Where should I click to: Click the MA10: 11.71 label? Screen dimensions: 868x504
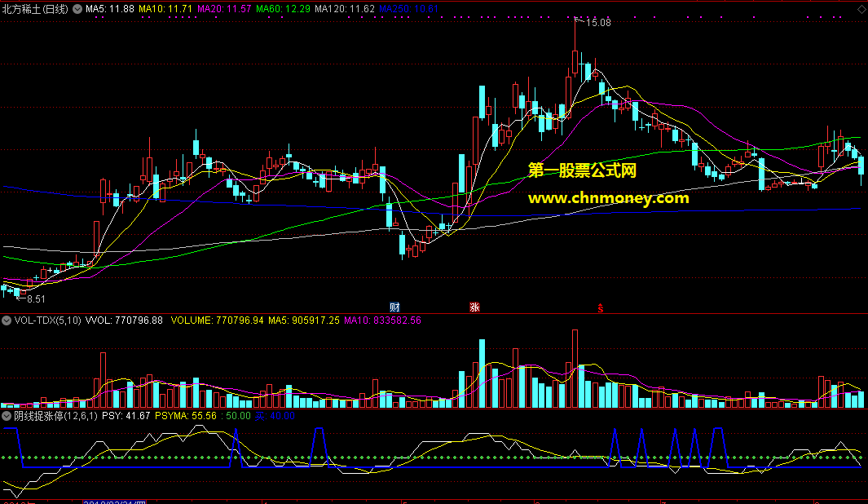165,9
